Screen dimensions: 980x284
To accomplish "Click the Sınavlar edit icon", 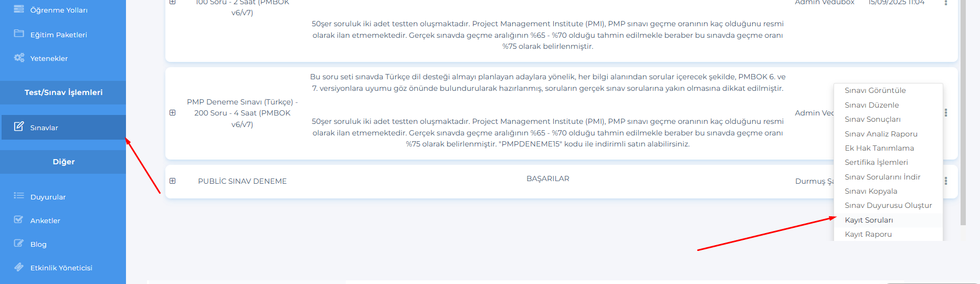I will pos(19,127).
